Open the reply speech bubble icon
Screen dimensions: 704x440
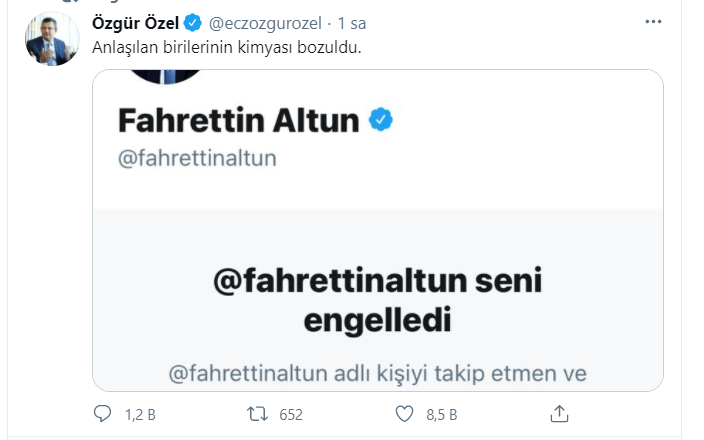[x=102, y=413]
